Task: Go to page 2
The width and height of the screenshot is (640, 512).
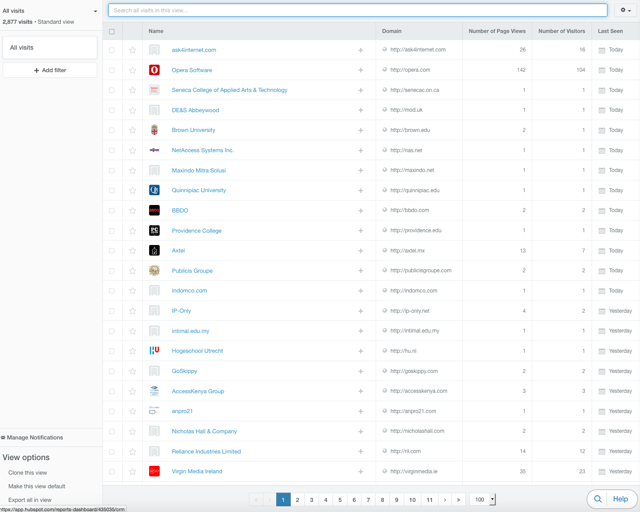Action: click(298, 499)
